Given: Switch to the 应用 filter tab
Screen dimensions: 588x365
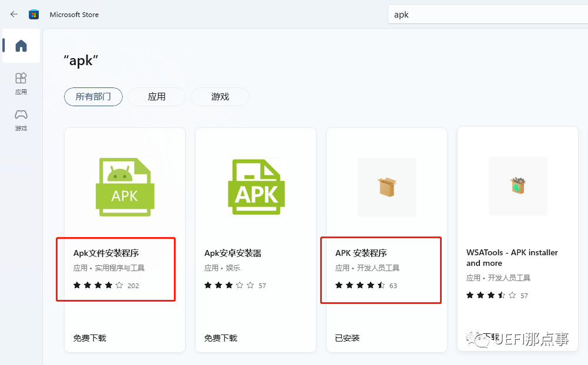Looking at the screenshot, I should coord(157,97).
